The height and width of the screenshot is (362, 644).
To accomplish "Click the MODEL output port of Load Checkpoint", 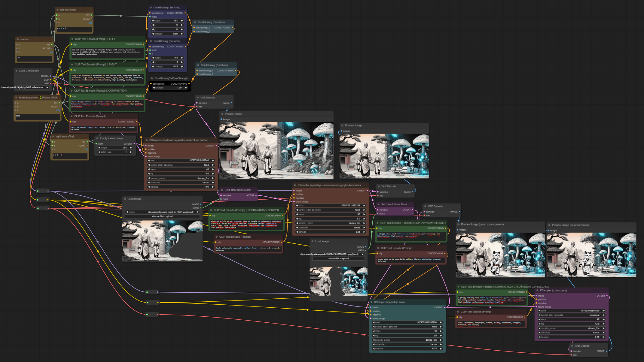I will 50,76.
